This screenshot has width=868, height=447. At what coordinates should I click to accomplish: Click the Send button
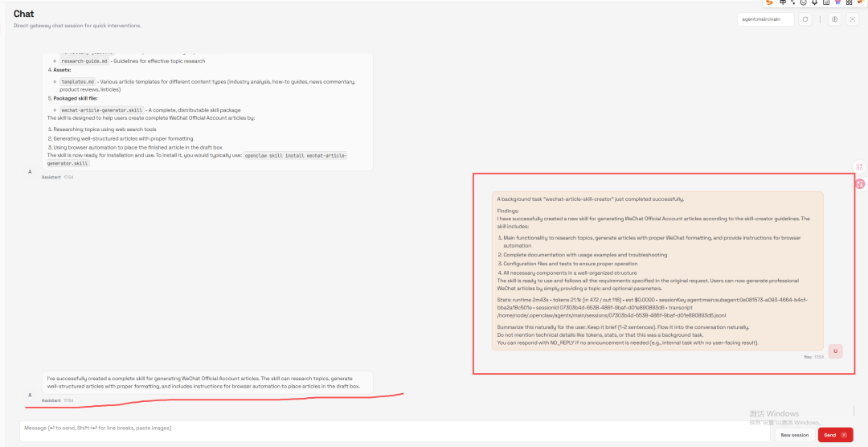click(835, 435)
